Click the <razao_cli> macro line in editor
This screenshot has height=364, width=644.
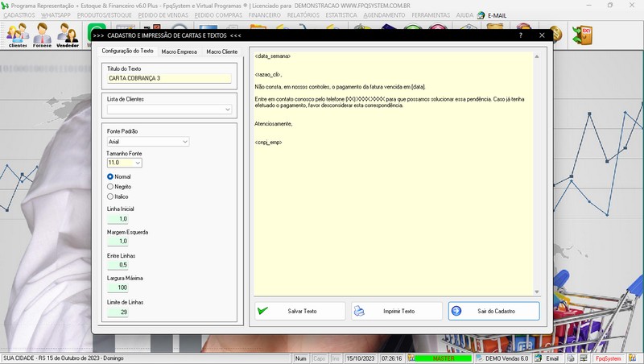click(x=268, y=74)
